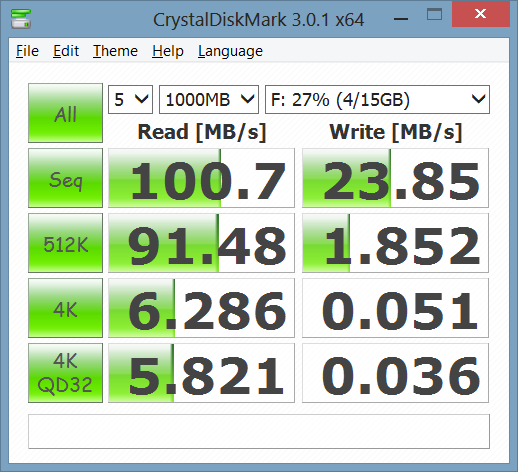Image resolution: width=518 pixels, height=472 pixels.
Task: Expand the 1000MB test size dropdown
Action: (x=209, y=100)
